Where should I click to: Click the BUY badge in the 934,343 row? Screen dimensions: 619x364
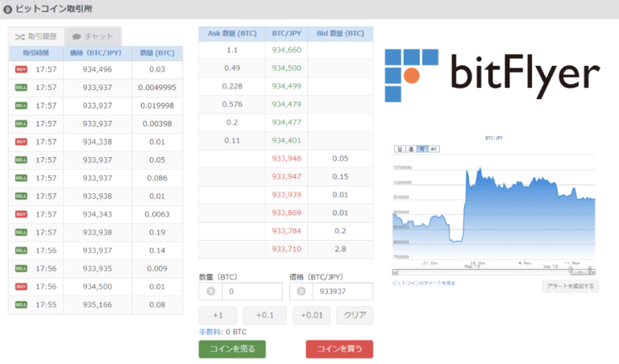(21, 214)
